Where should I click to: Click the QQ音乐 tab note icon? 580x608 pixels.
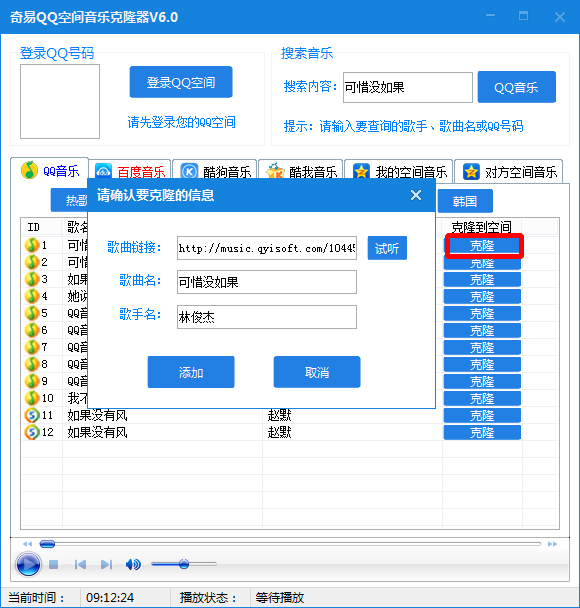pos(29,170)
